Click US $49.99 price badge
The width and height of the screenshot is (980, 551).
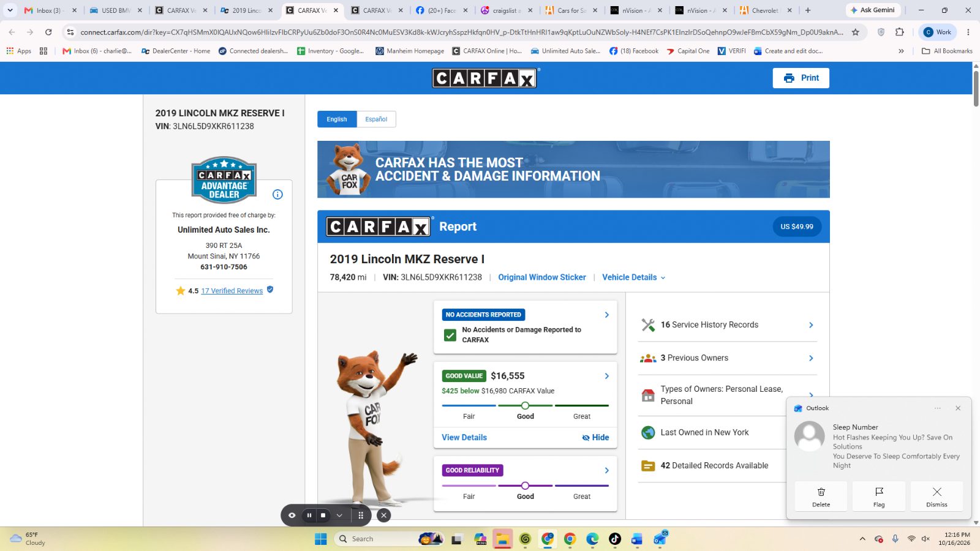797,227
